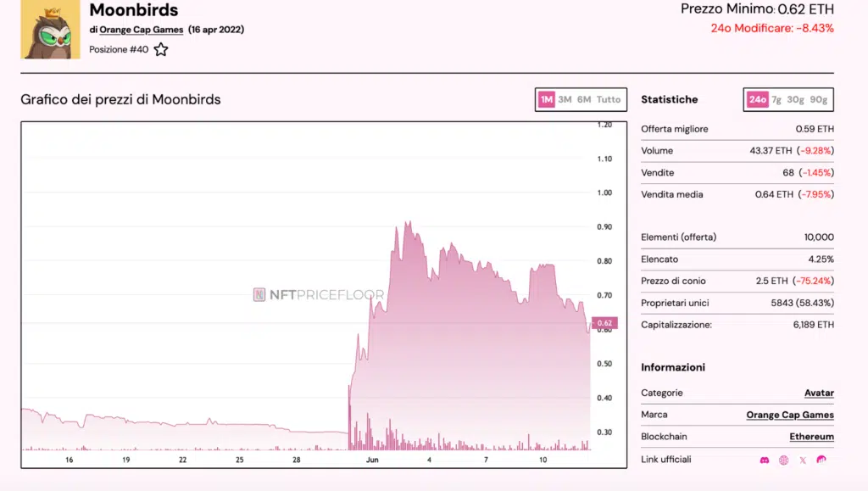The image size is (868, 491).
Task: Select the 1M chart time range
Action: pos(546,99)
